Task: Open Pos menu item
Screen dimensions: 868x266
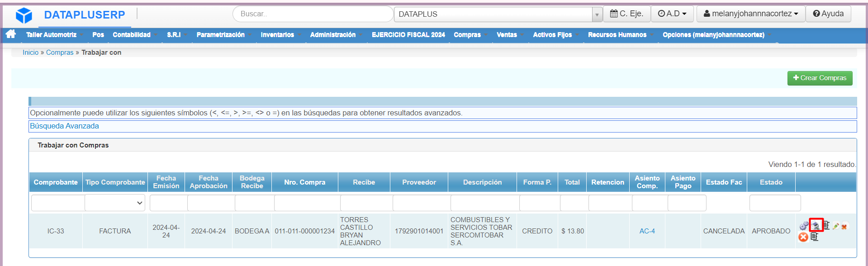Action: click(x=98, y=35)
